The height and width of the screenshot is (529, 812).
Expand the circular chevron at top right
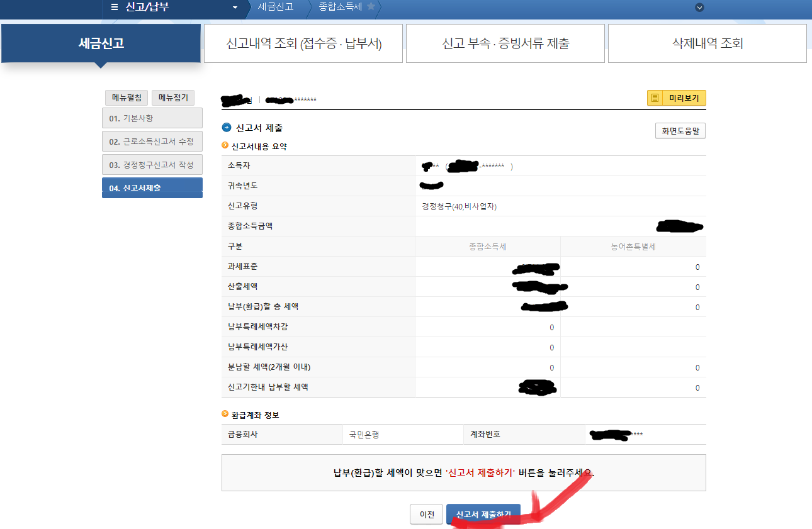(699, 9)
